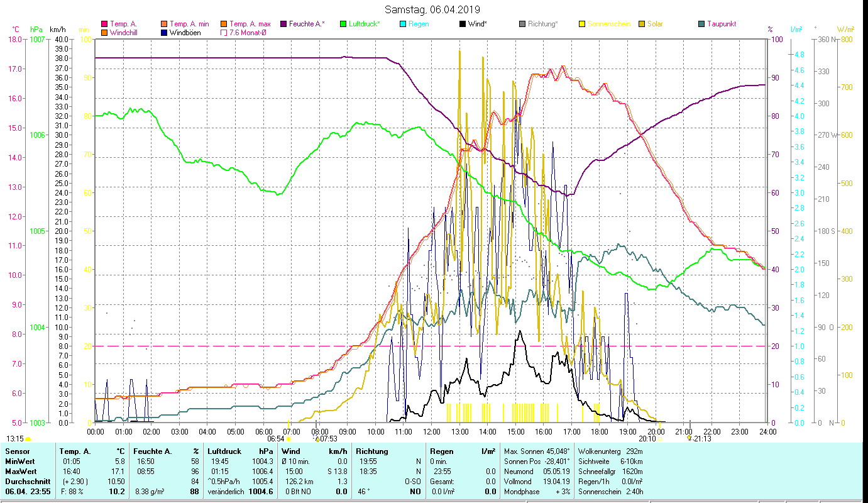Click the 'Vollmond 19.04.19' entry

[x=537, y=482]
